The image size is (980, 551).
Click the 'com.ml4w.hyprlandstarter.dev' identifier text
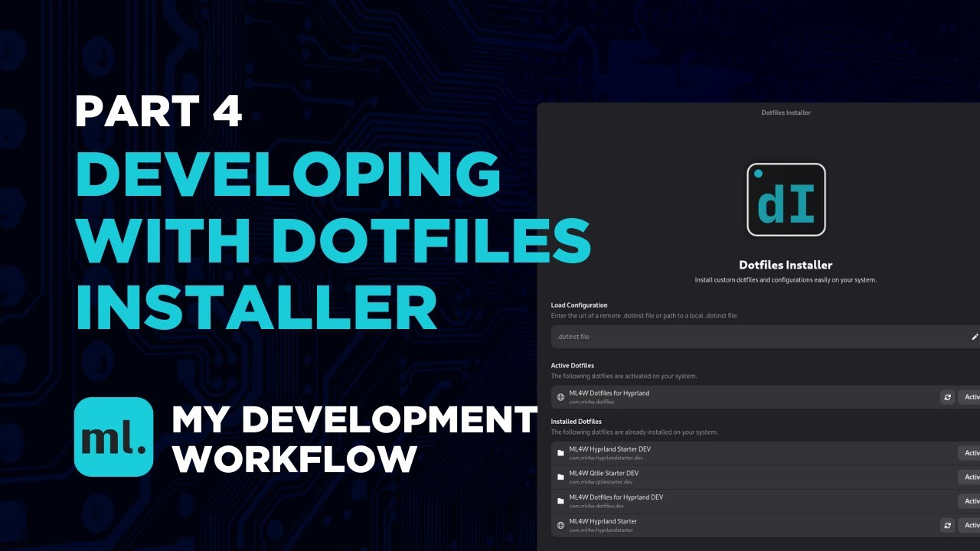tap(606, 458)
